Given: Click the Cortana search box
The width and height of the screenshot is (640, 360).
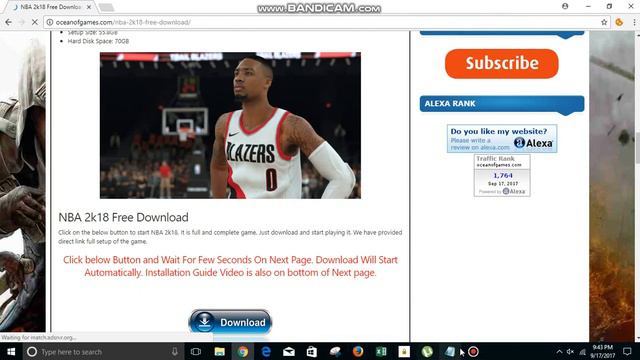Looking at the screenshot, I should point(103,351).
